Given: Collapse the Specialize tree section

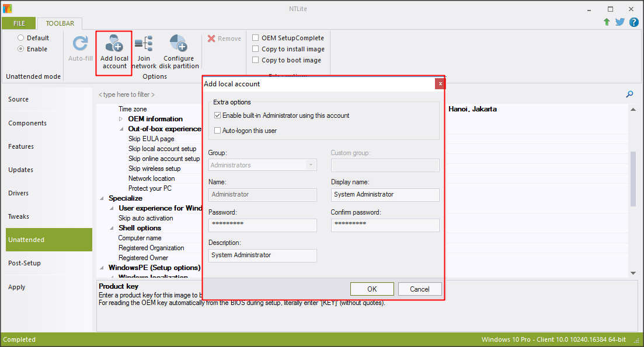Looking at the screenshot, I should point(102,198).
